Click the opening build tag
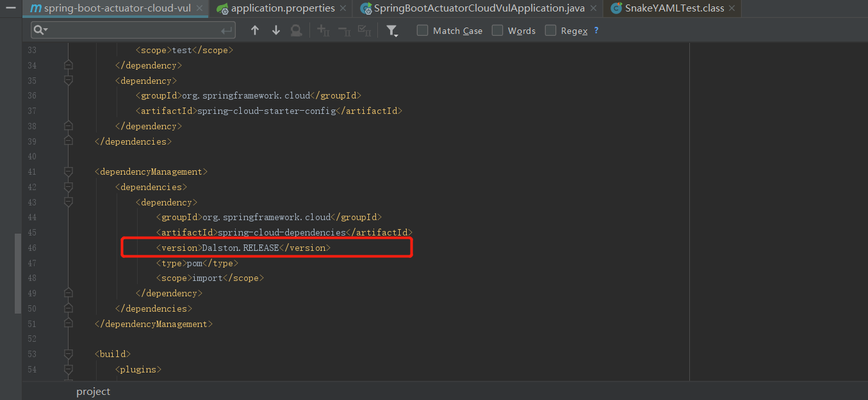The image size is (868, 400). (x=113, y=354)
